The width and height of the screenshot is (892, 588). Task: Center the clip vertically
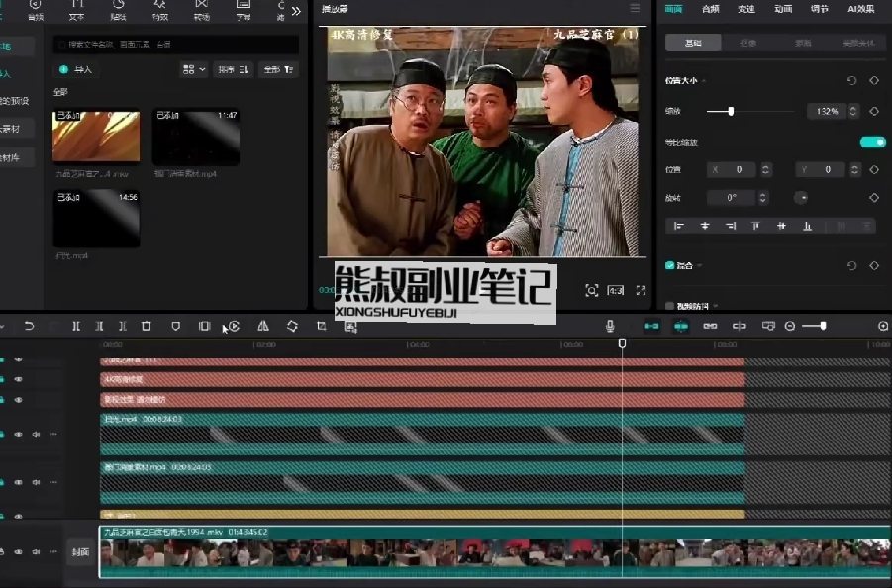782,226
